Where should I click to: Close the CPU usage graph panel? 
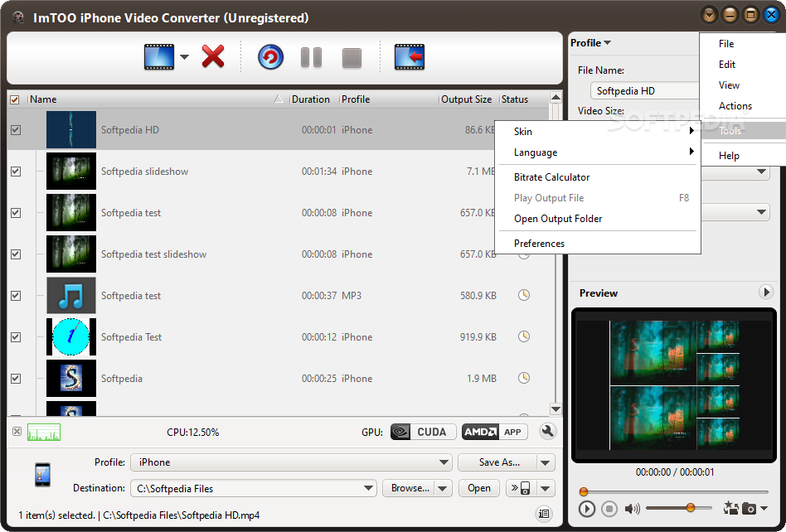click(17, 431)
